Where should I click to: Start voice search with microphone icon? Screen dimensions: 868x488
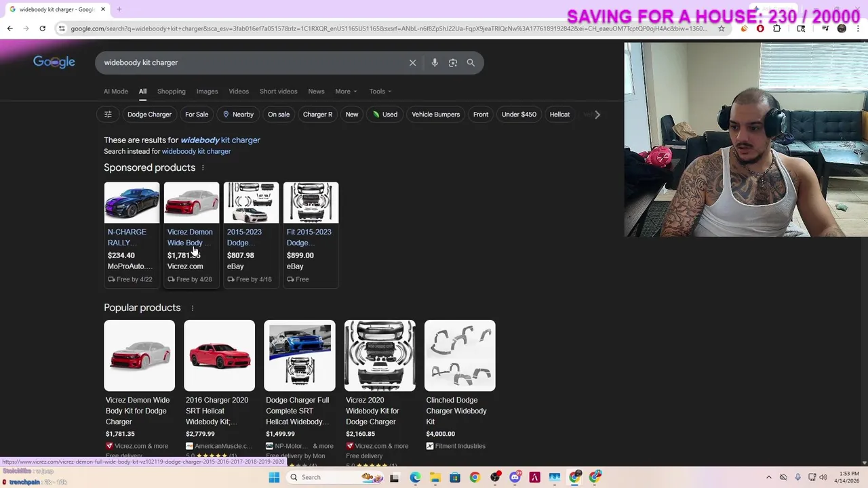[435, 62]
